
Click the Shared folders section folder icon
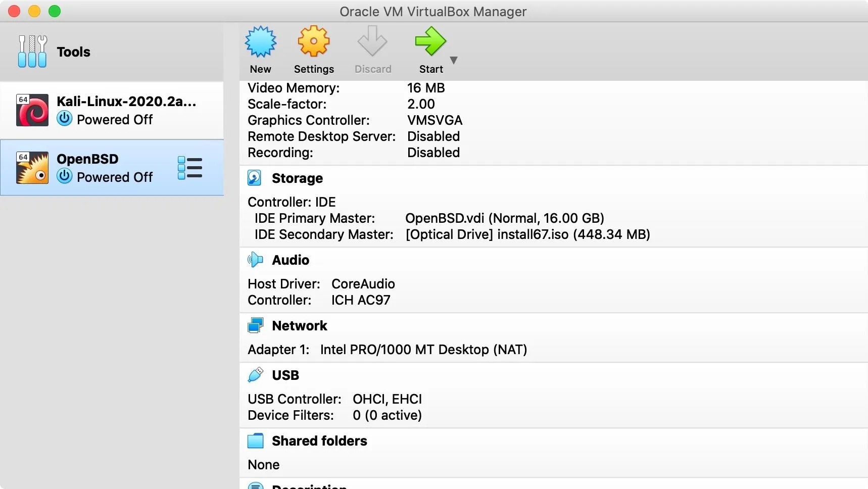pos(255,441)
